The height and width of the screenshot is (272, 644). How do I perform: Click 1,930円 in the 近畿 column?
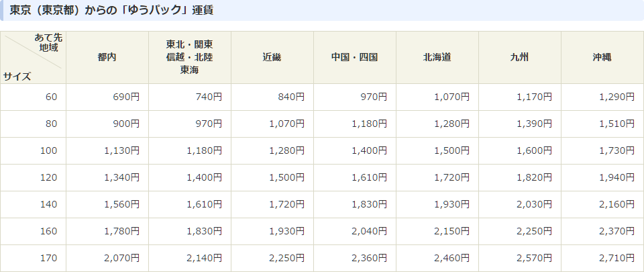click(x=286, y=231)
